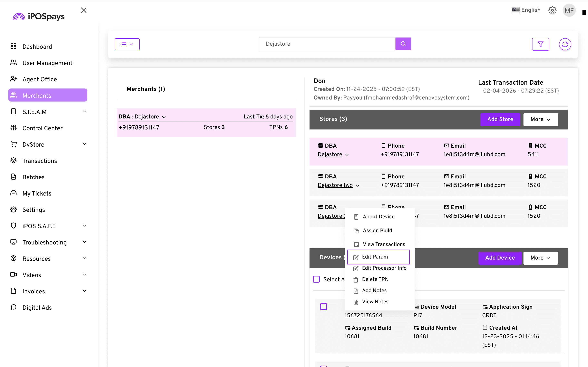Open the filter funnel icon
The image size is (588, 367).
click(540, 44)
